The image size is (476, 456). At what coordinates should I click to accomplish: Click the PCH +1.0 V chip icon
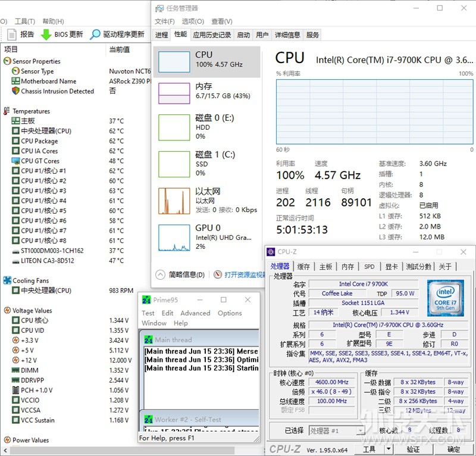(x=15, y=390)
